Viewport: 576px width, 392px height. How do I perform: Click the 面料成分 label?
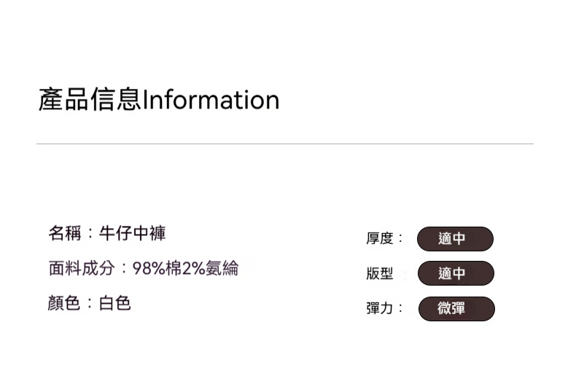pyautogui.click(x=82, y=268)
